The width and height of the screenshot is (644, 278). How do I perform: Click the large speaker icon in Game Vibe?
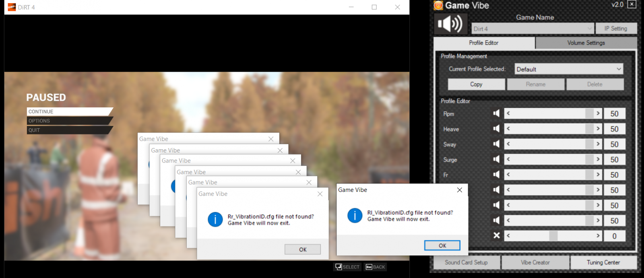coord(450,24)
